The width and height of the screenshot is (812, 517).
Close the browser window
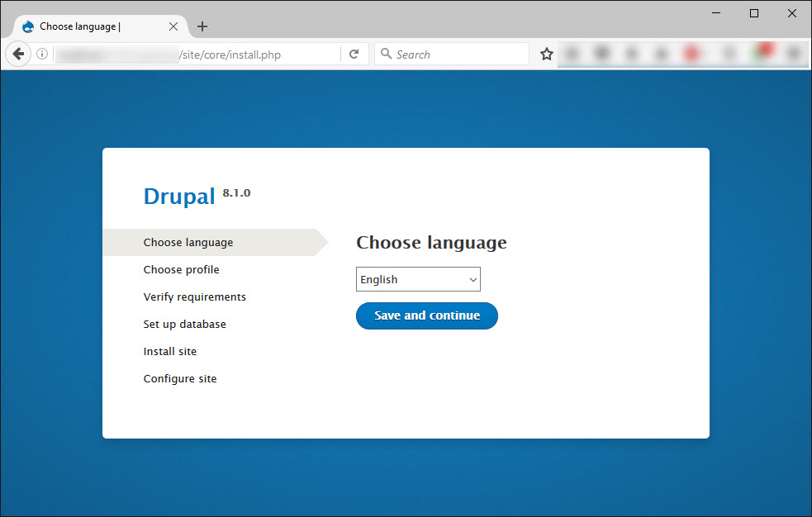792,13
